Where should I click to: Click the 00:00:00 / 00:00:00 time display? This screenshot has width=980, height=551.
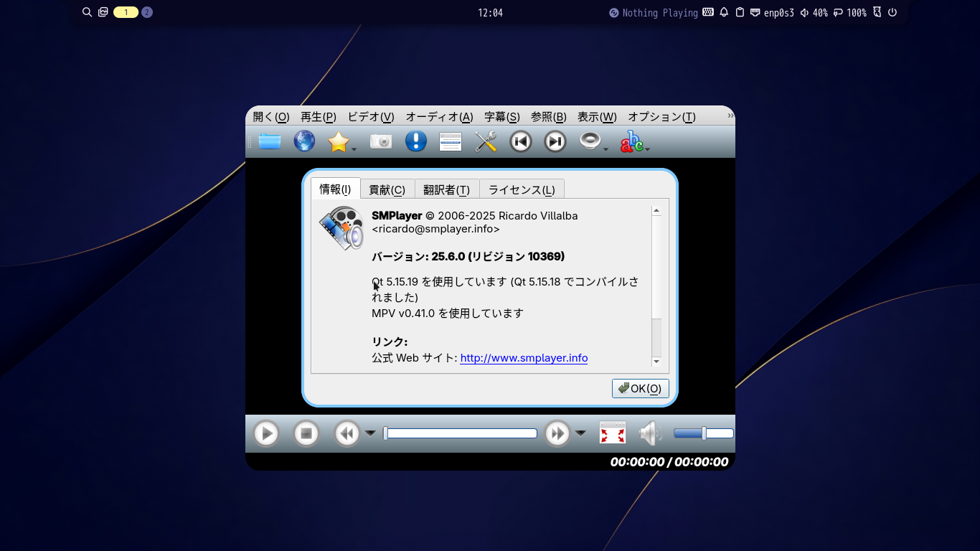coord(669,462)
